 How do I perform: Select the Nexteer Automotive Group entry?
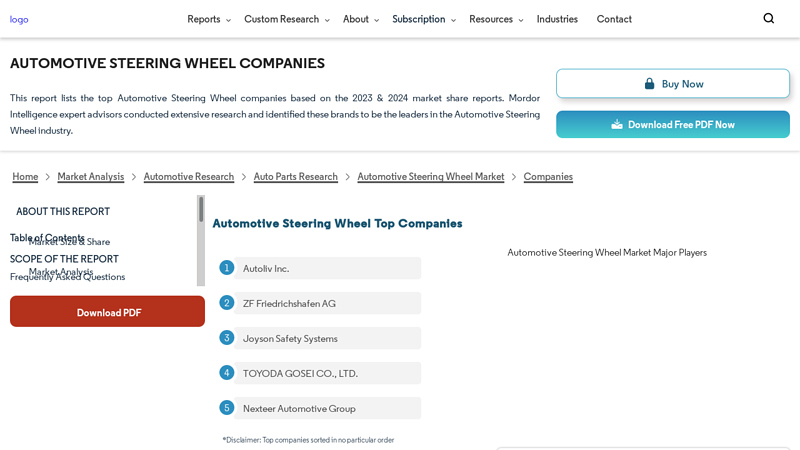point(327,408)
